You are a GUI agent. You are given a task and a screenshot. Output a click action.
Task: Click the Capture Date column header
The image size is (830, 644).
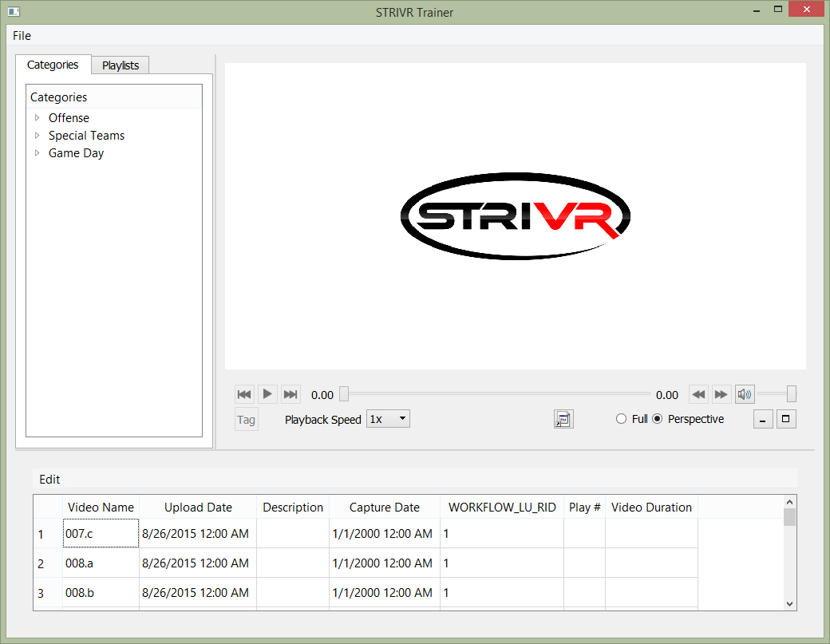point(385,507)
